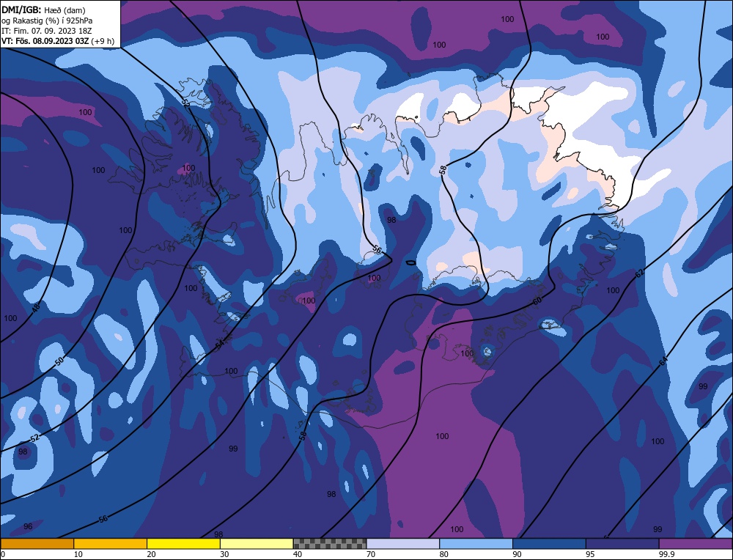Click the '60' contour line label

pyautogui.click(x=537, y=301)
